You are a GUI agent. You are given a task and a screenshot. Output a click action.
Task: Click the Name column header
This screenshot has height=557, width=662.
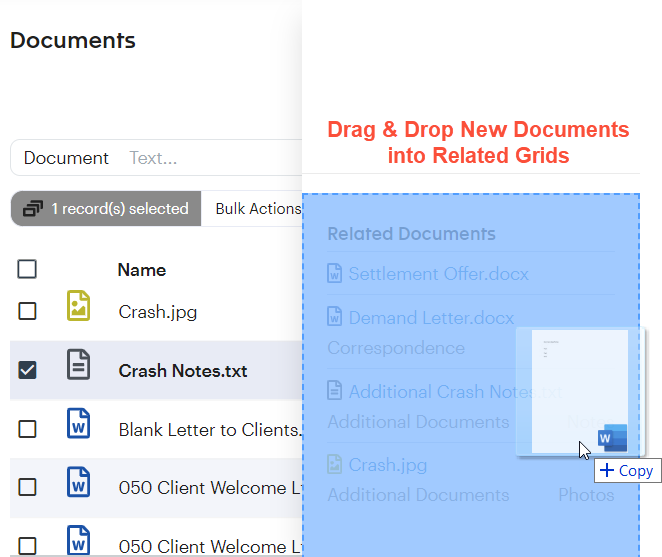[142, 270]
